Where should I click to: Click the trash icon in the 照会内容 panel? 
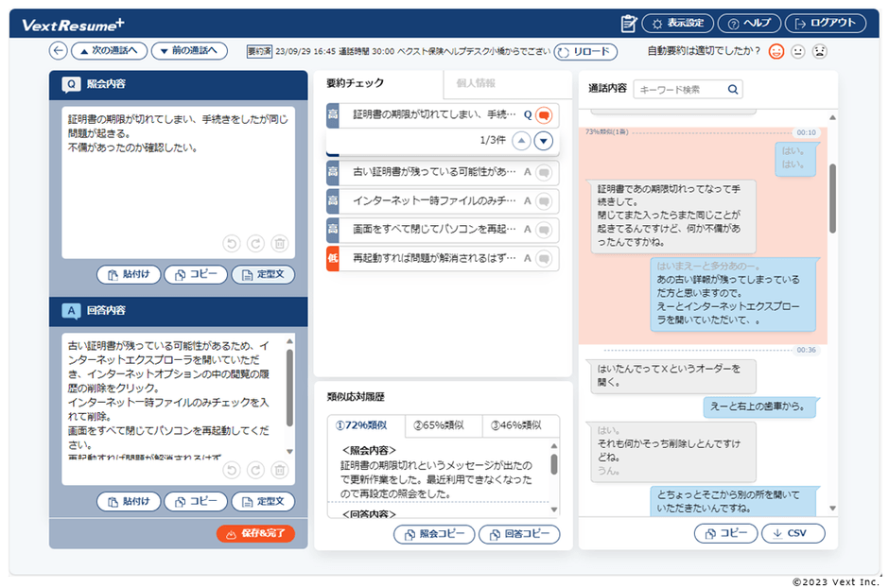point(279,244)
